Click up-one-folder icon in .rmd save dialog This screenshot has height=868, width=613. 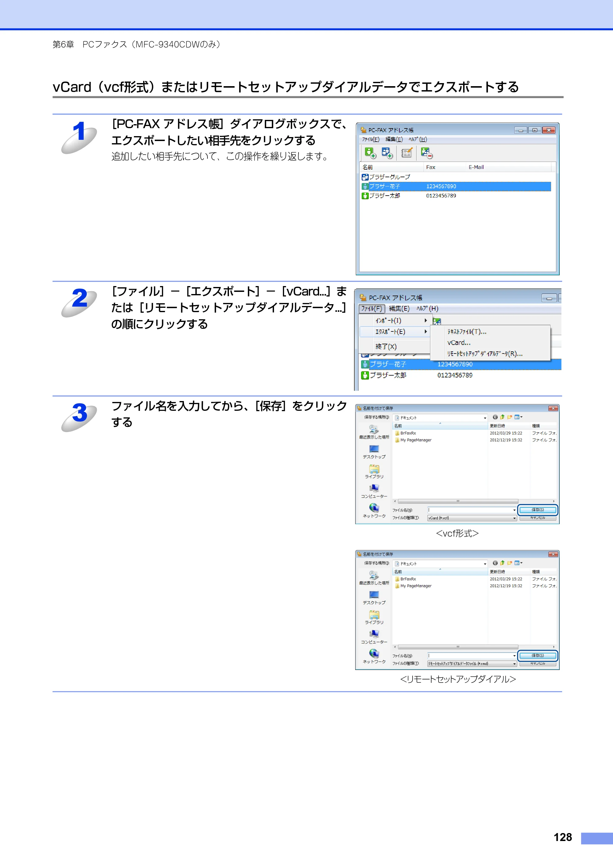point(502,563)
